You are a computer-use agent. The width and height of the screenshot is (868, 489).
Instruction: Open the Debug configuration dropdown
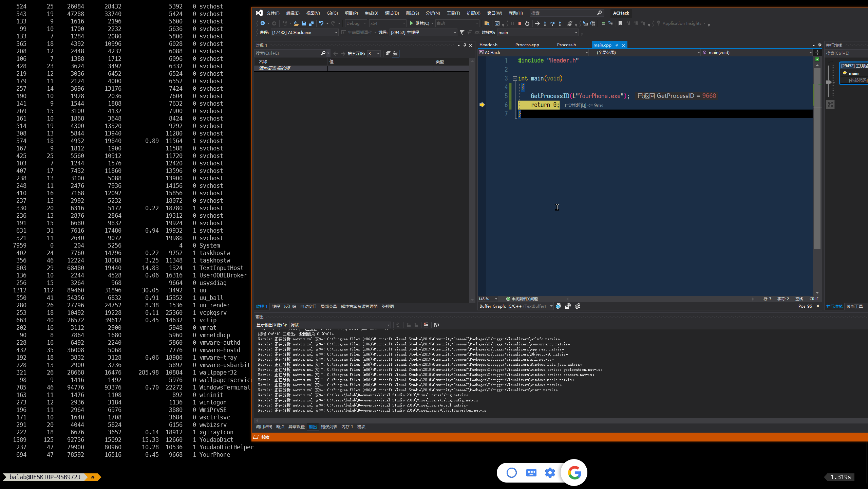[x=356, y=23]
